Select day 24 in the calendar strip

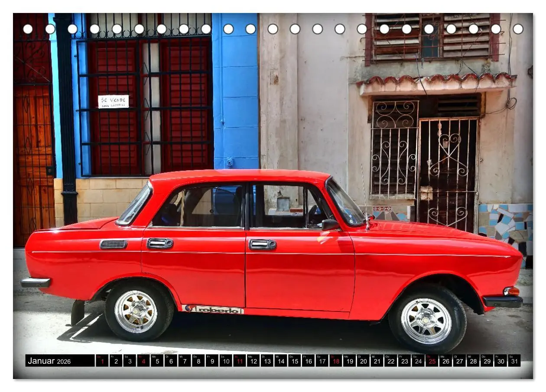(418, 361)
